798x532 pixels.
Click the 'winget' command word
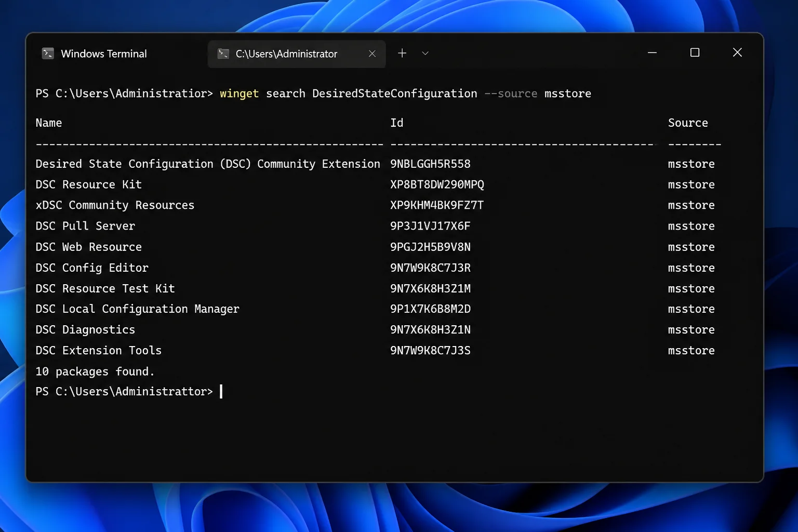pos(239,94)
